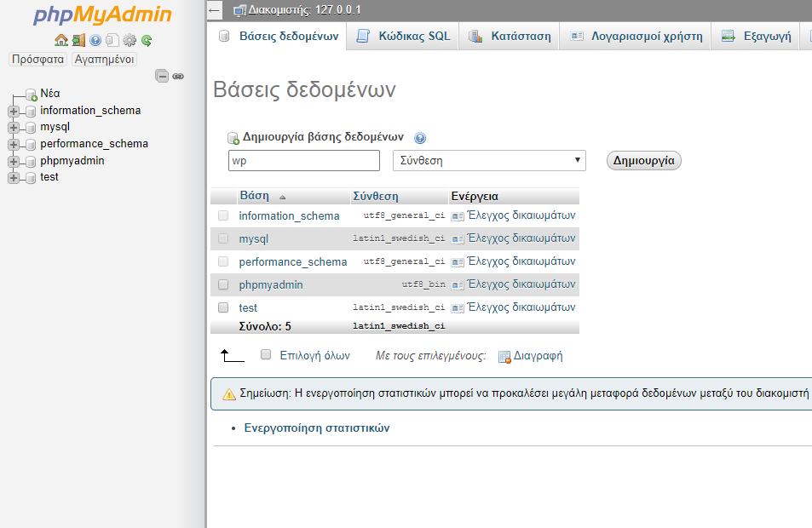Click help icon beside Δημιουργία βάσης δεδομένων
Screen dimensions: 812x528
click(x=420, y=138)
